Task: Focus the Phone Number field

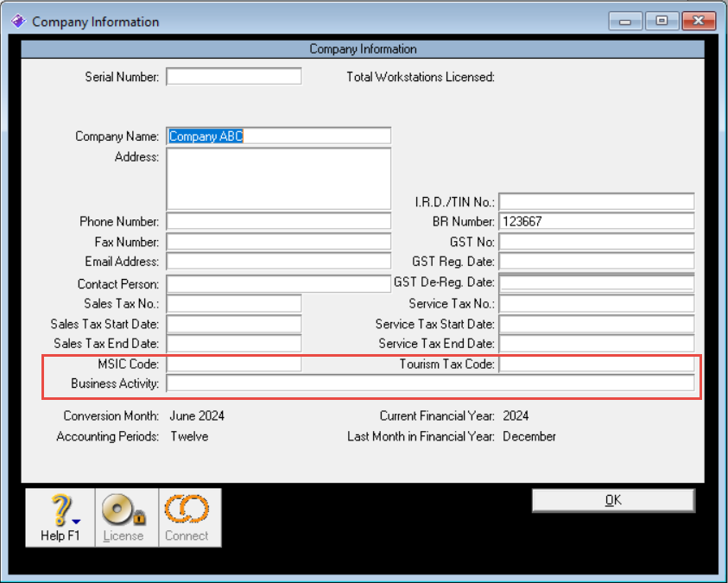Action: (x=278, y=222)
